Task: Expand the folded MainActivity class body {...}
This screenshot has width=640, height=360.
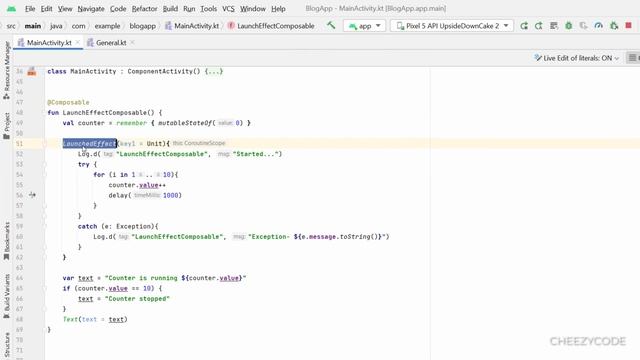Action: pyautogui.click(x=214, y=71)
